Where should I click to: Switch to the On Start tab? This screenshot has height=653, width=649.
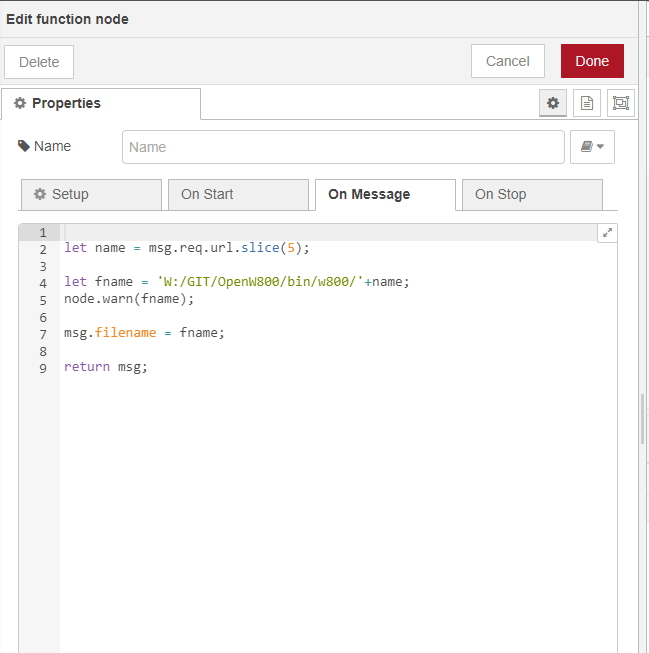pyautogui.click(x=237, y=194)
